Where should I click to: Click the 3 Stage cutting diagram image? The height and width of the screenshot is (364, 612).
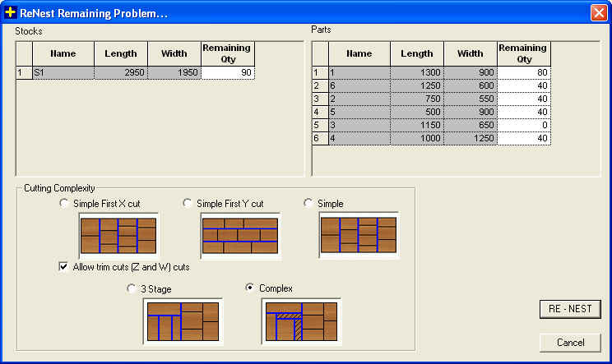[183, 320]
